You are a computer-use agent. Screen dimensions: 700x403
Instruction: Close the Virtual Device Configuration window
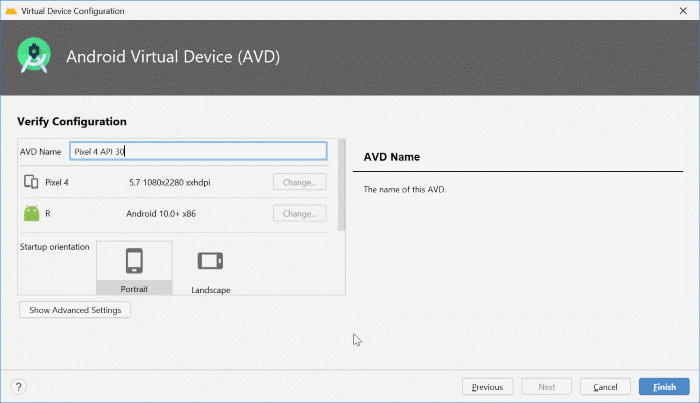(x=683, y=11)
